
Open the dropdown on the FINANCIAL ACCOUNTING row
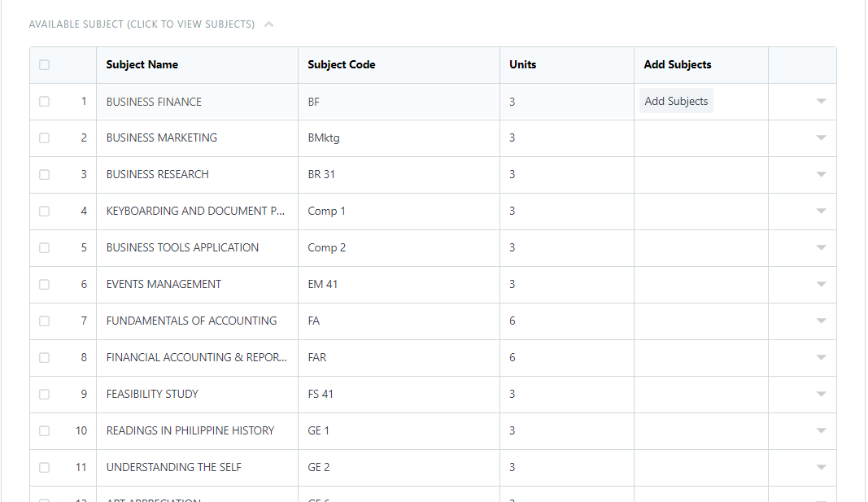pyautogui.click(x=822, y=357)
